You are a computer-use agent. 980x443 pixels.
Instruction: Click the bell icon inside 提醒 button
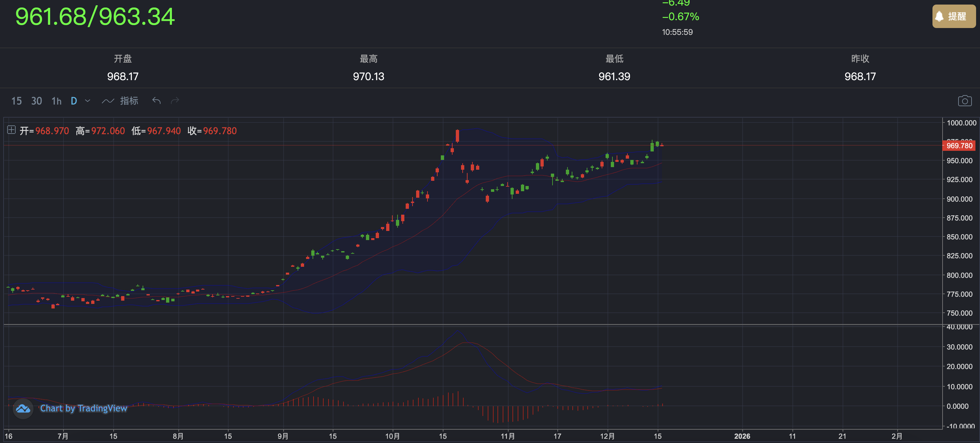pos(939,16)
